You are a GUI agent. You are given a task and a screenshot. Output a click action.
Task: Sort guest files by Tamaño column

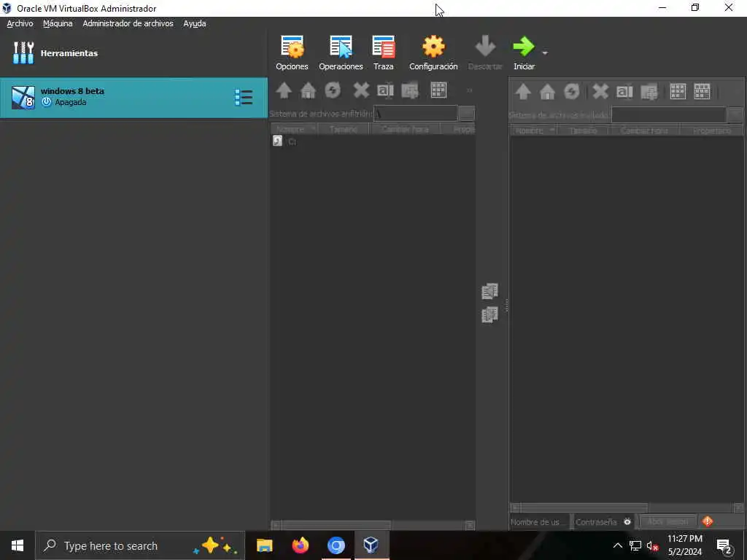tap(583, 131)
